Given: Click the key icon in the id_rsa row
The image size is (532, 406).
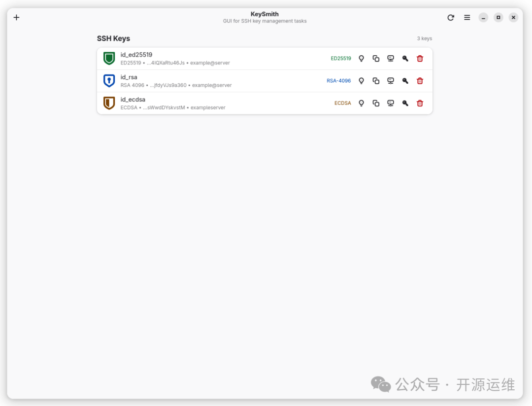Looking at the screenshot, I should [405, 81].
